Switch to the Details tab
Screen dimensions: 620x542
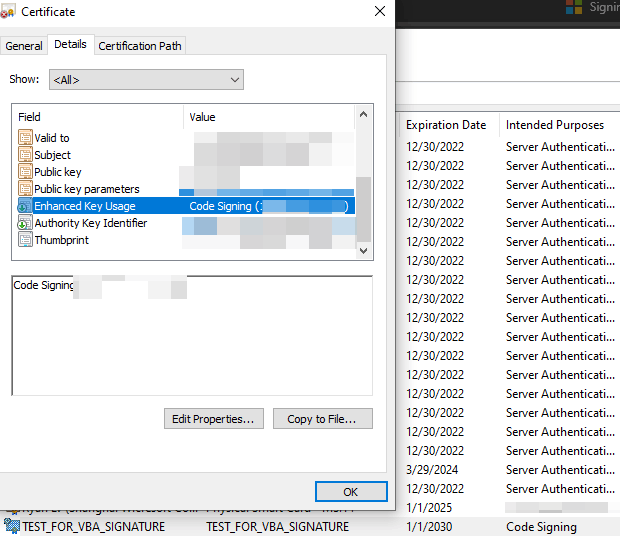click(70, 44)
